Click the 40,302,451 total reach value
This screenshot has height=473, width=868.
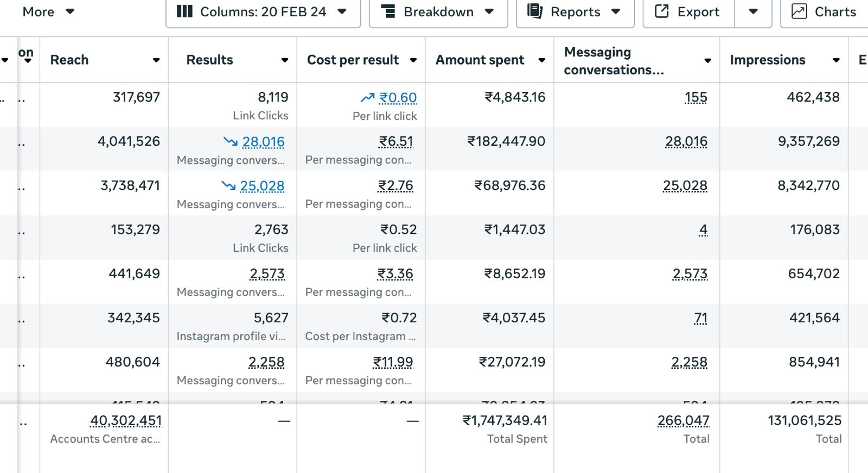(126, 420)
